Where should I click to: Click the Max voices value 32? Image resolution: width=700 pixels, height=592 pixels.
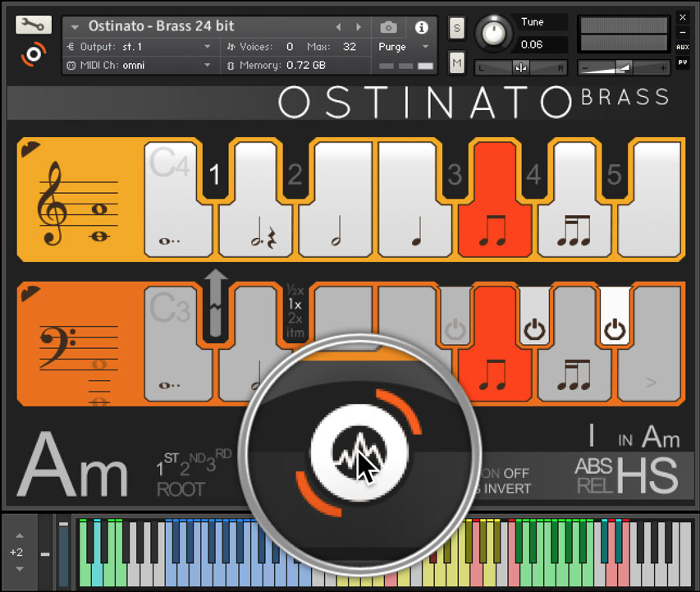[349, 47]
